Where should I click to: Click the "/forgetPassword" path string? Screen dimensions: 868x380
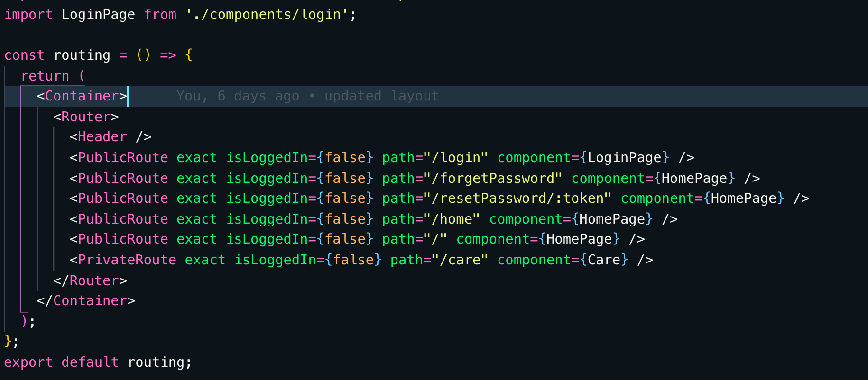pos(492,178)
